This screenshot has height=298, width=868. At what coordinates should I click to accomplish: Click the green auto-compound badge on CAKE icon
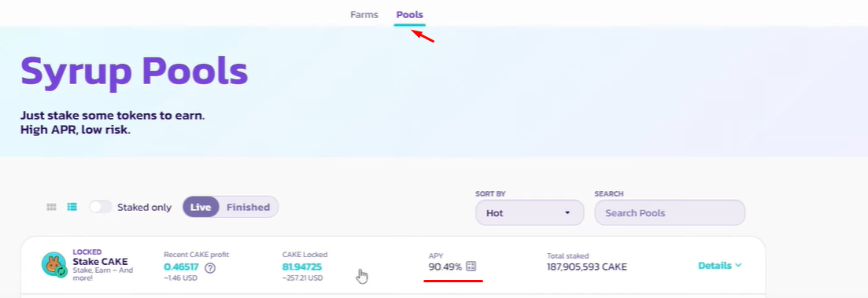[61, 271]
